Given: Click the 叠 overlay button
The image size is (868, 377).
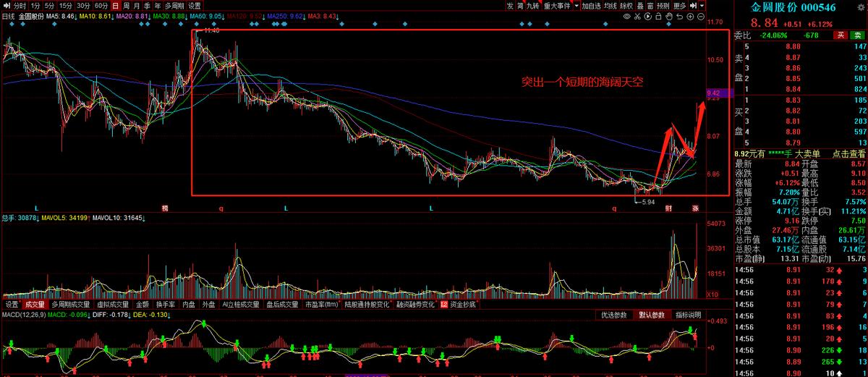Looking at the screenshot, I should [641, 6].
